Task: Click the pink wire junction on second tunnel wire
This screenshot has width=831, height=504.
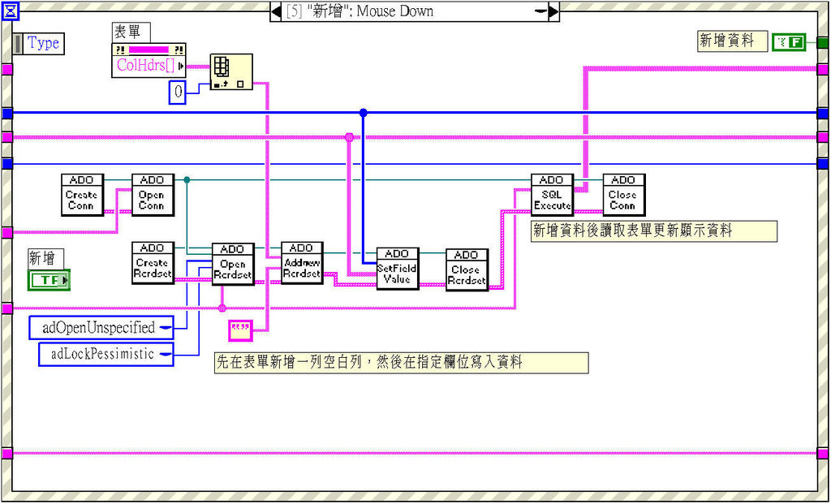Action: coord(349,137)
